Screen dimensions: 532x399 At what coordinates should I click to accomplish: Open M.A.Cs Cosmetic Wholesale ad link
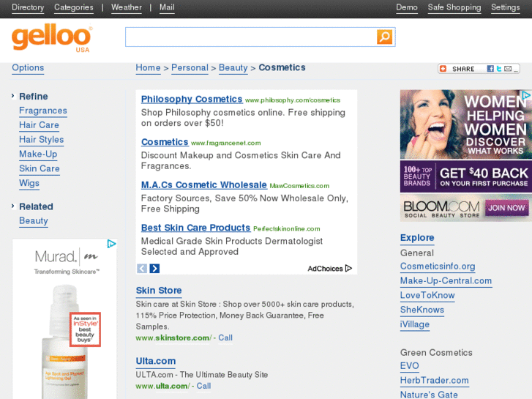click(204, 184)
